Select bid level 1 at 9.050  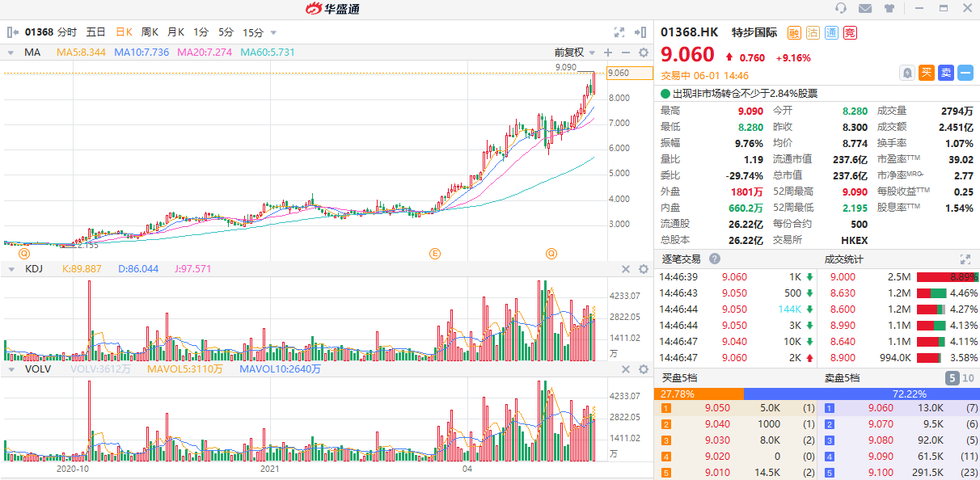coord(737,408)
